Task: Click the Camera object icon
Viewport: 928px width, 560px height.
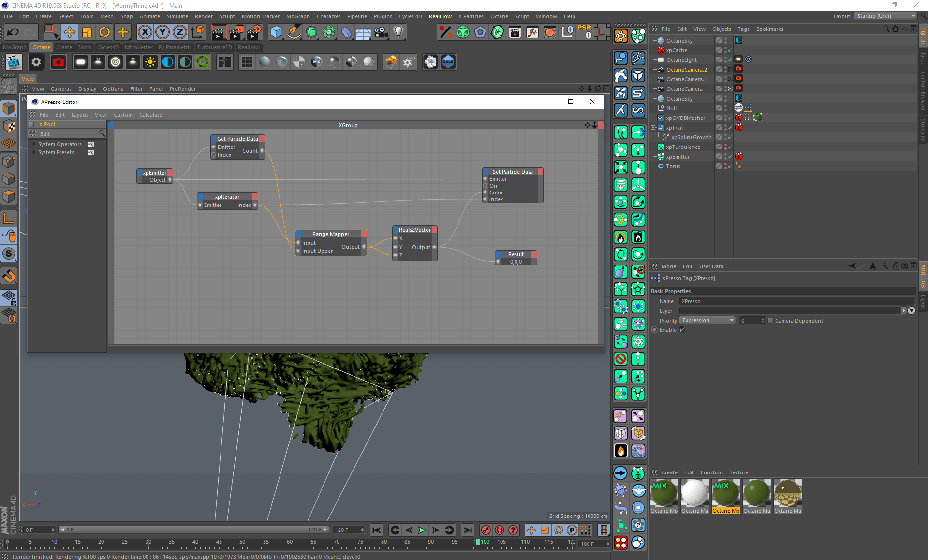Action: pos(381,32)
